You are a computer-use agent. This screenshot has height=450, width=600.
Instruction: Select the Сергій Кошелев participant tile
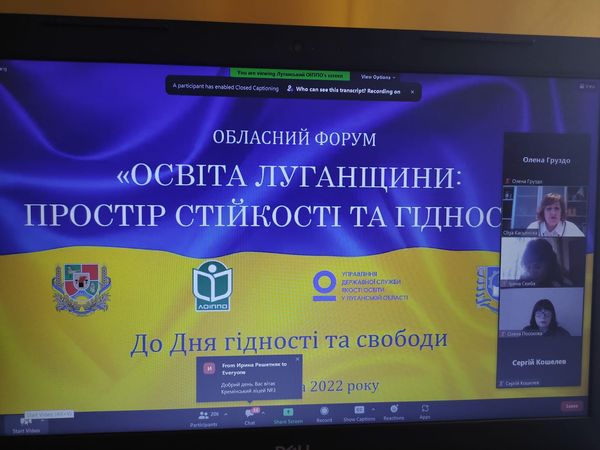(x=539, y=362)
